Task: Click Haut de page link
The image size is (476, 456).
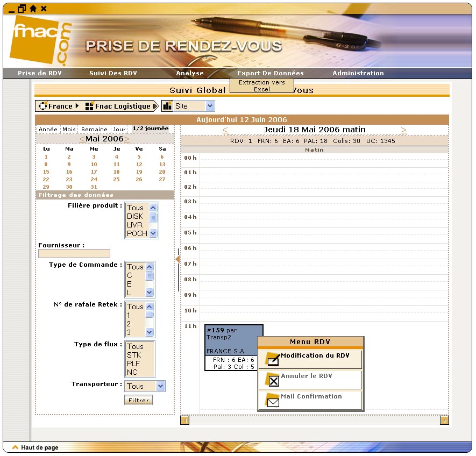Action: pos(39,447)
